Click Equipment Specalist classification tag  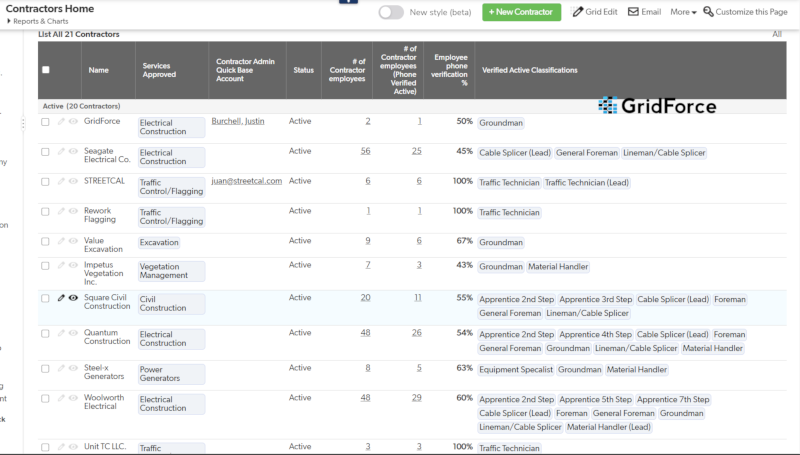tap(516, 369)
